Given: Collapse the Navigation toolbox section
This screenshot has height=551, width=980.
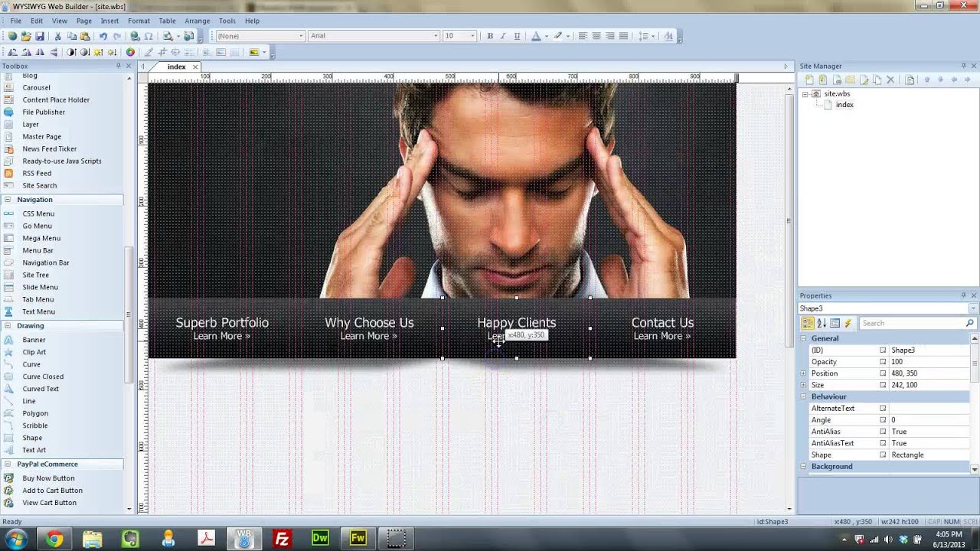Looking at the screenshot, I should click(8, 200).
